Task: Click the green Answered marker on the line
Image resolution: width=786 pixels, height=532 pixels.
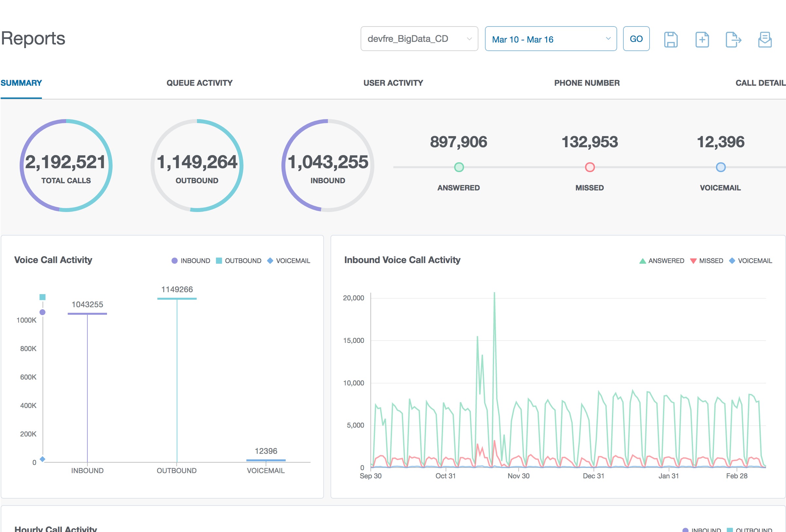Action: [x=459, y=167]
